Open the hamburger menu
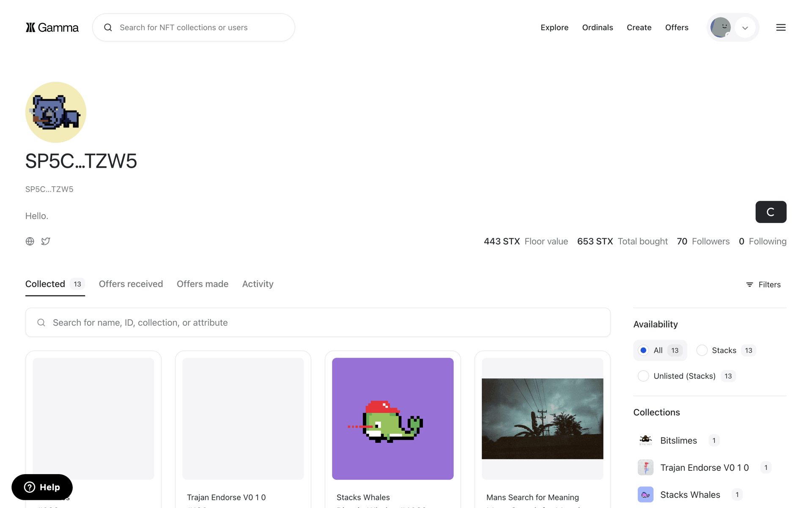 781,28
